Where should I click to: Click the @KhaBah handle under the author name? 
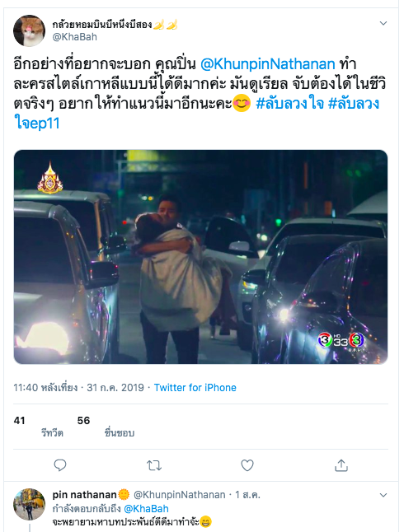pos(74,36)
